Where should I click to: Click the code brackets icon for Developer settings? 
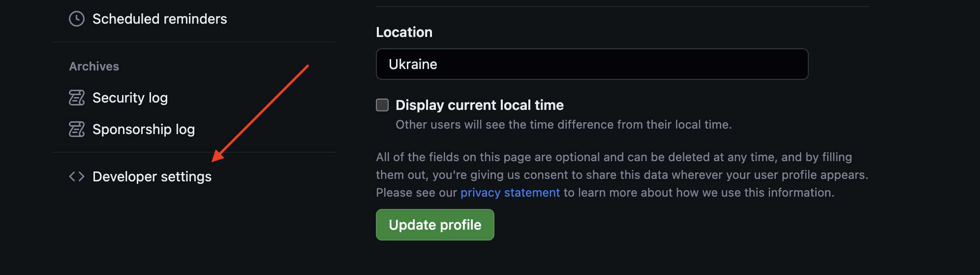tap(77, 176)
